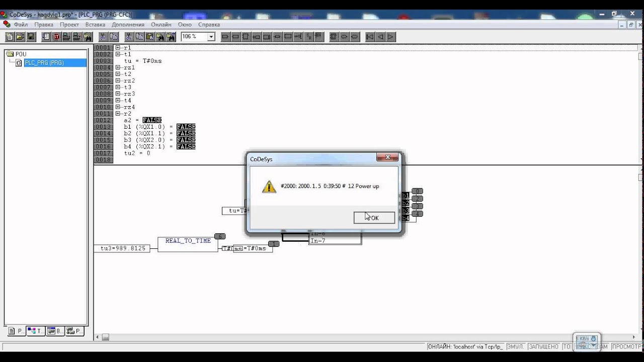This screenshot has width=644, height=362.
Task: Click the a2 FALSE value on line 0012
Action: tap(152, 120)
